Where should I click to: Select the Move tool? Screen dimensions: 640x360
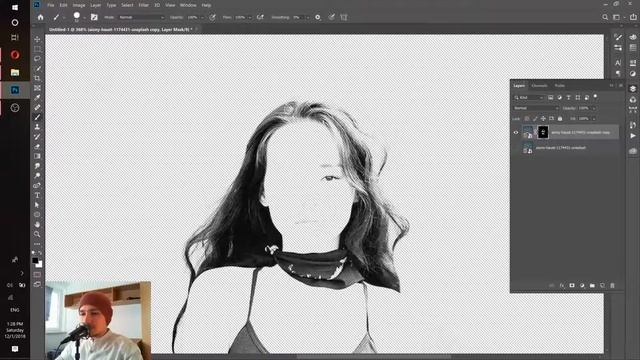pyautogui.click(x=37, y=39)
